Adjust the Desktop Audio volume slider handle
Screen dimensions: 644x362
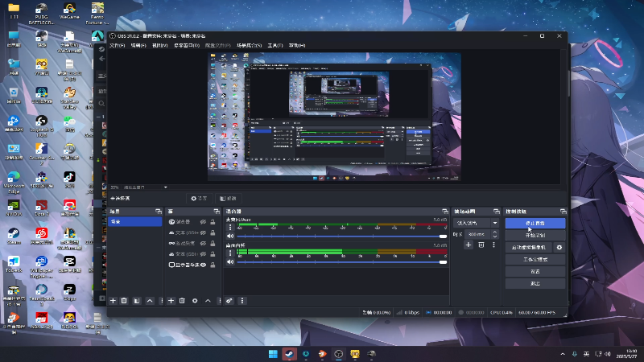pyautogui.click(x=443, y=262)
